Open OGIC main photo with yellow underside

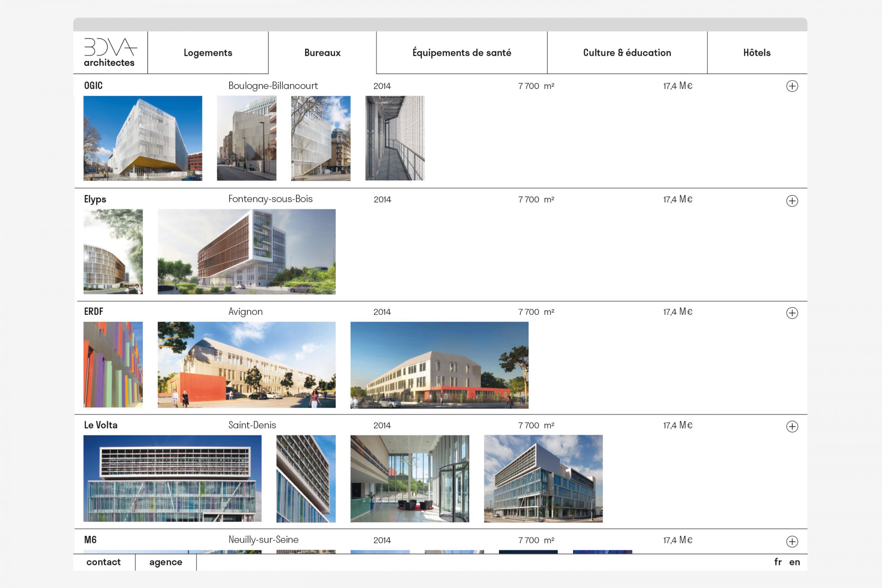tap(143, 138)
